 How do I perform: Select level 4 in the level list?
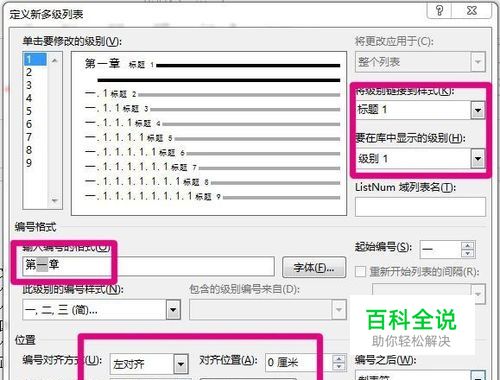pyautogui.click(x=35, y=98)
